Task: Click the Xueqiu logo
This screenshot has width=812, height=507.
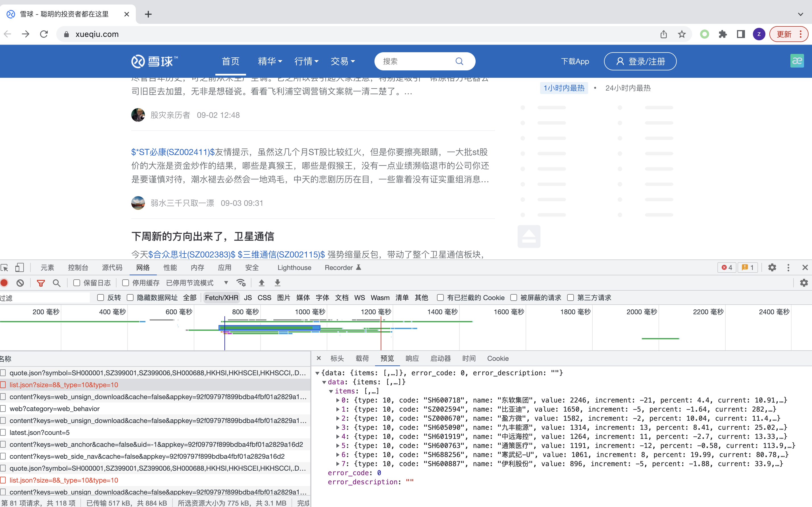Action: tap(154, 61)
